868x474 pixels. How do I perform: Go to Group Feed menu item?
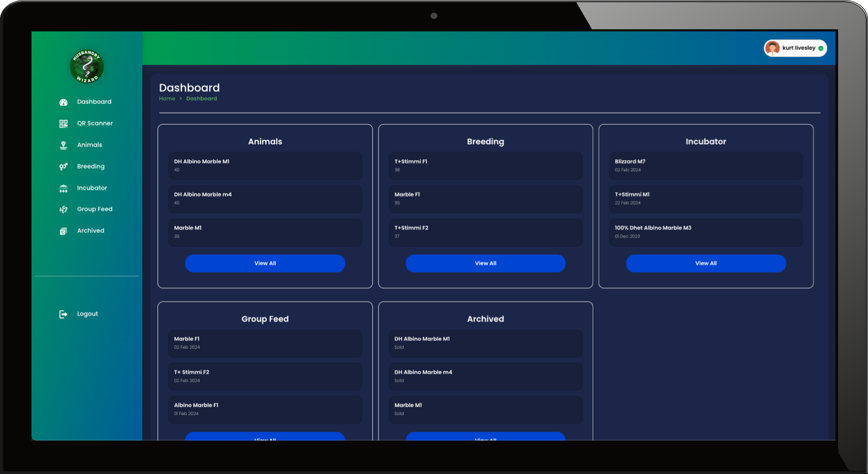tap(94, 209)
